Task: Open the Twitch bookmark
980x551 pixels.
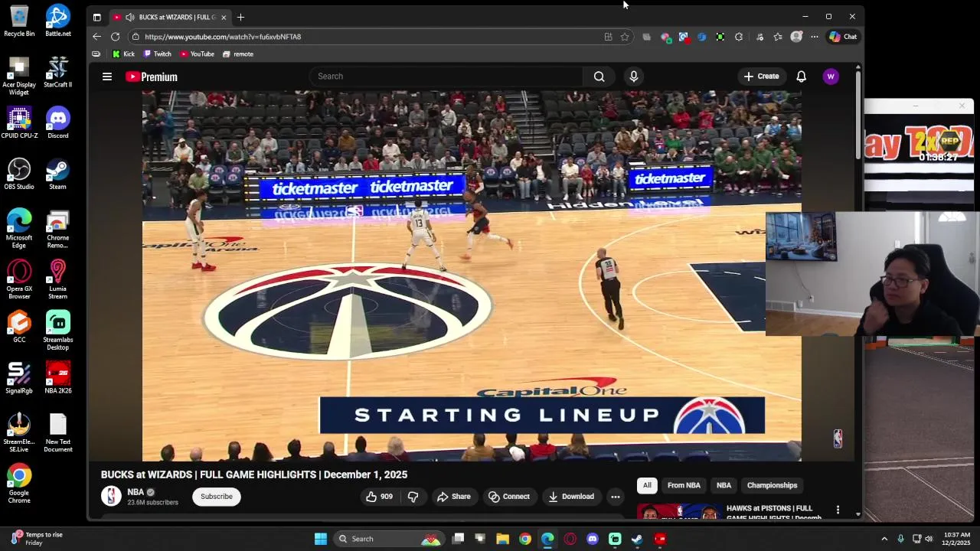Action: pos(157,54)
